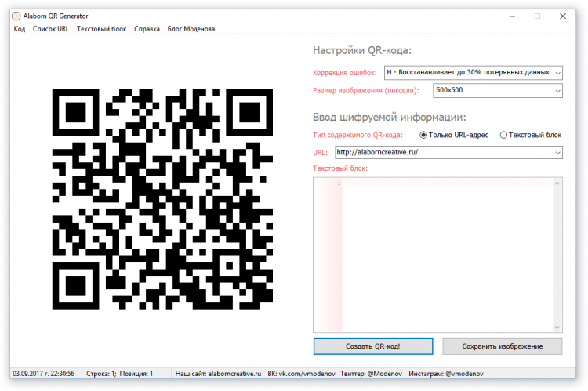
Task: Click the Тип содержимого QR-кода label
Action: [358, 135]
